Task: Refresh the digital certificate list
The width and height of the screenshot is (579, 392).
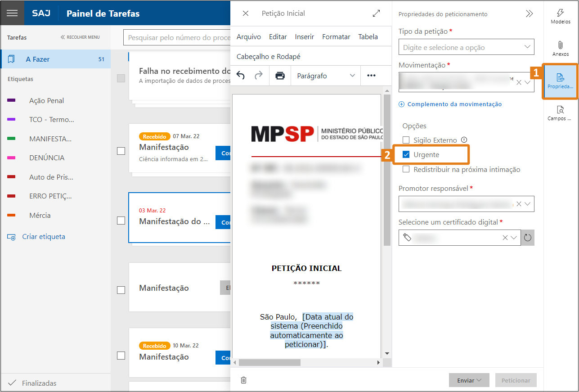Action: (x=528, y=238)
